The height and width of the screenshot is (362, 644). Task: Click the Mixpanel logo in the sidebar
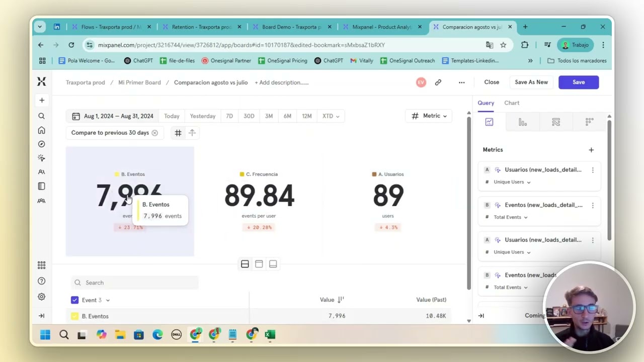41,81
